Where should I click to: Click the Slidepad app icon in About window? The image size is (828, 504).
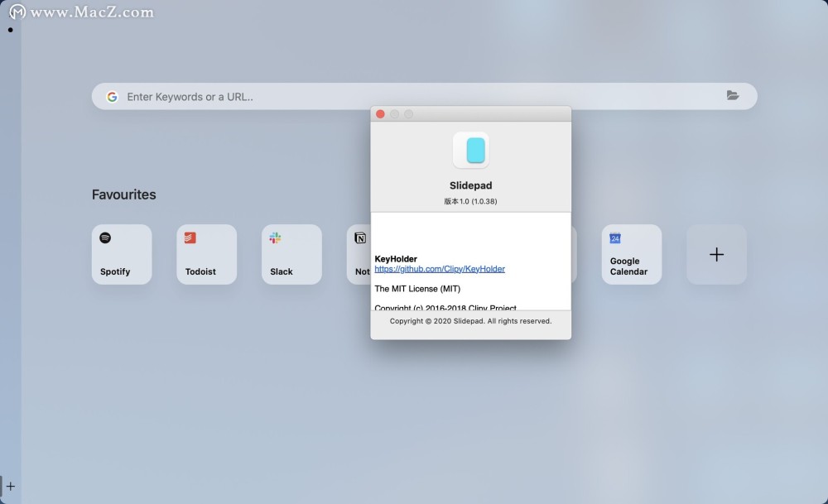coord(471,151)
